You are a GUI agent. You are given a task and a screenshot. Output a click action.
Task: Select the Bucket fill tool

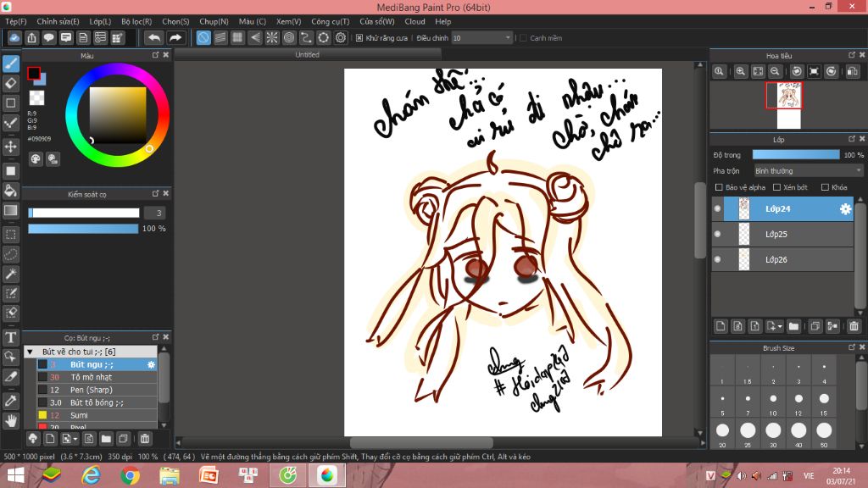(x=10, y=191)
